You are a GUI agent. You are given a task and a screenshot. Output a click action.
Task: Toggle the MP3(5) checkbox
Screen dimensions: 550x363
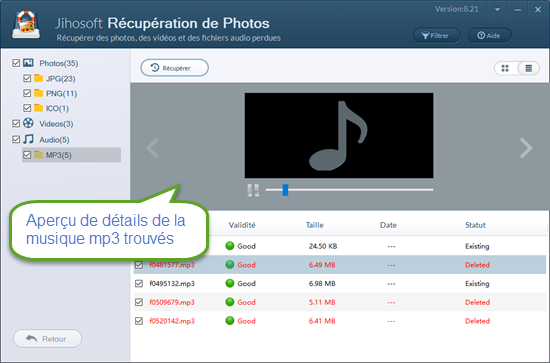[27, 155]
